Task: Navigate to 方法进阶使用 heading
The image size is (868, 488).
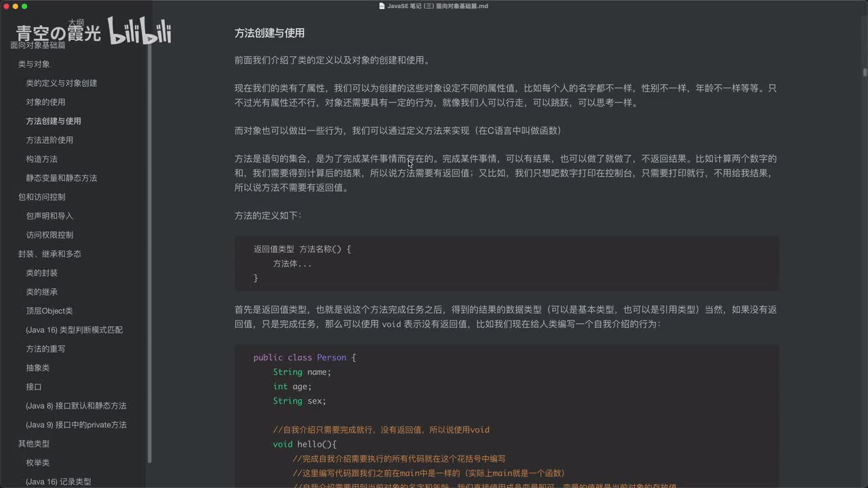Action: pyautogui.click(x=50, y=140)
